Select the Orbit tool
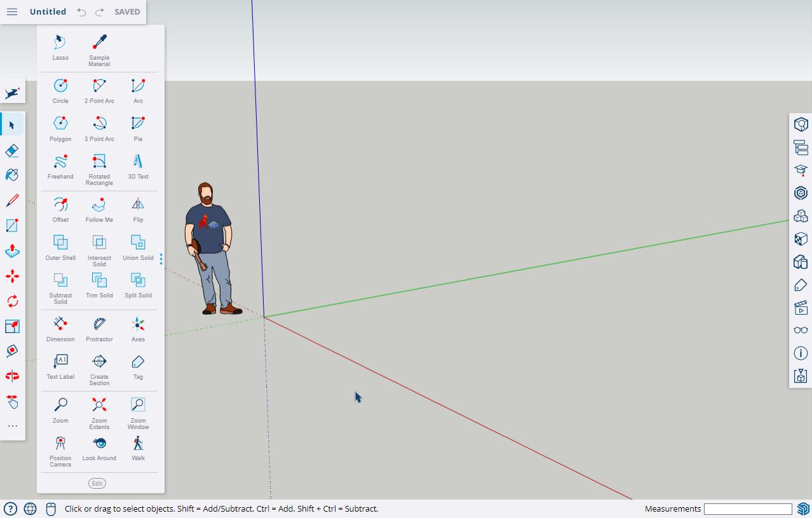This screenshot has width=812, height=518. [12, 376]
